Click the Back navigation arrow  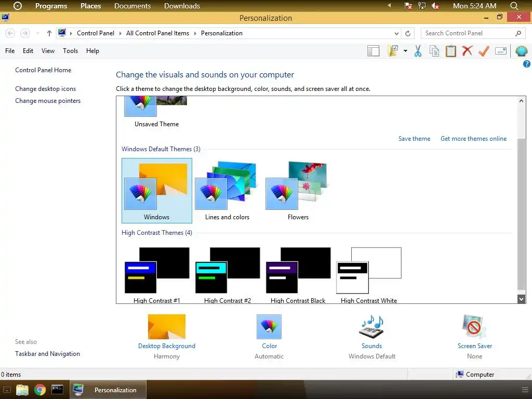(x=10, y=33)
